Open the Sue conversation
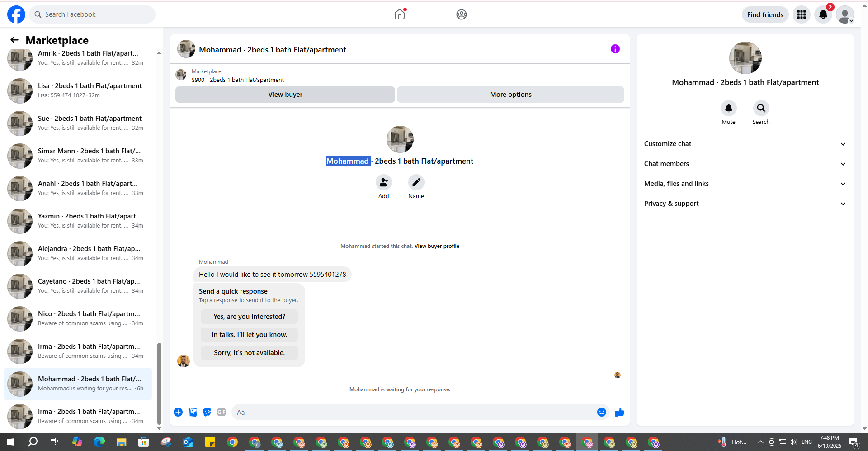 point(78,123)
